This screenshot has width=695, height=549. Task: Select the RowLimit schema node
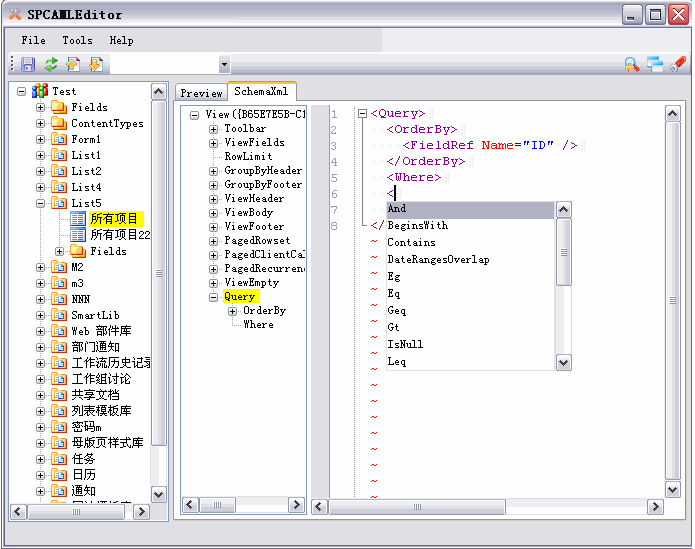click(248, 156)
